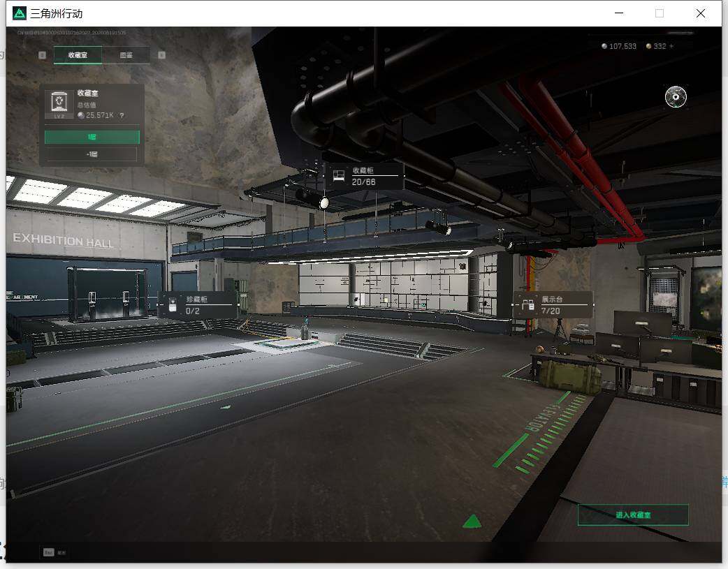Click the 三角洲行动 app logo in title bar
The image size is (728, 569).
[20, 13]
